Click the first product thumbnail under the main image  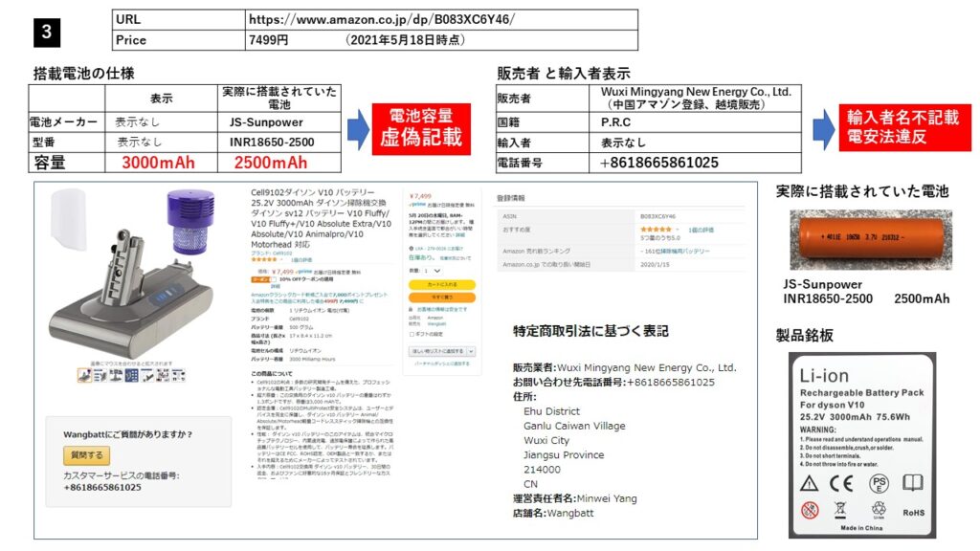(83, 376)
